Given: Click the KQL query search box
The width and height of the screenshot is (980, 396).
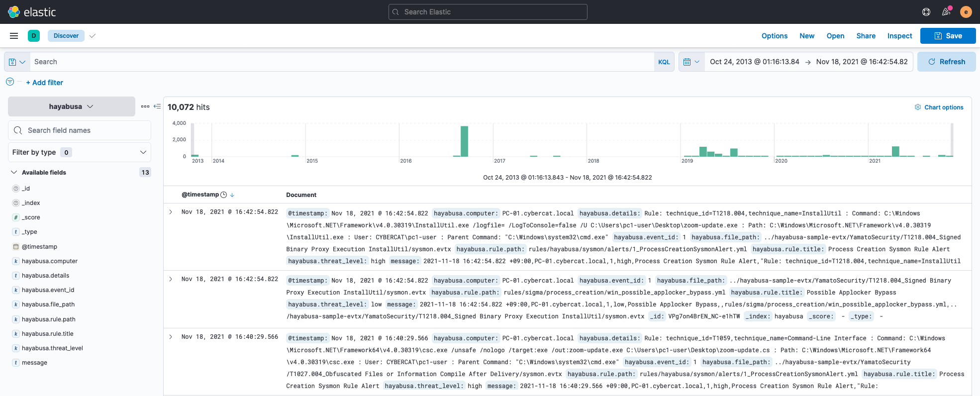Looking at the screenshot, I should (342, 62).
